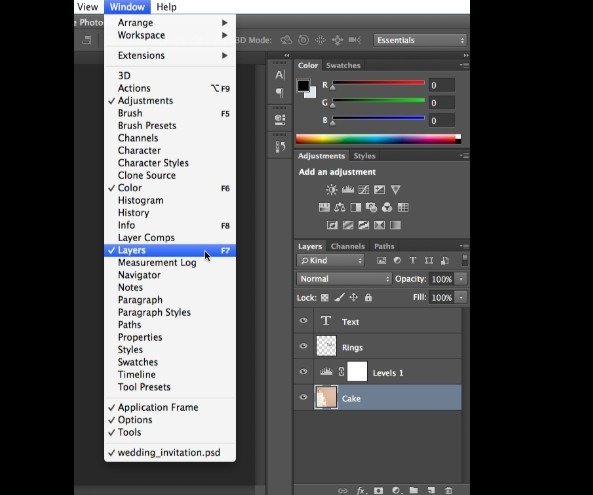This screenshot has width=593, height=495.
Task: Toggle the smart objects filter
Action: (445, 260)
